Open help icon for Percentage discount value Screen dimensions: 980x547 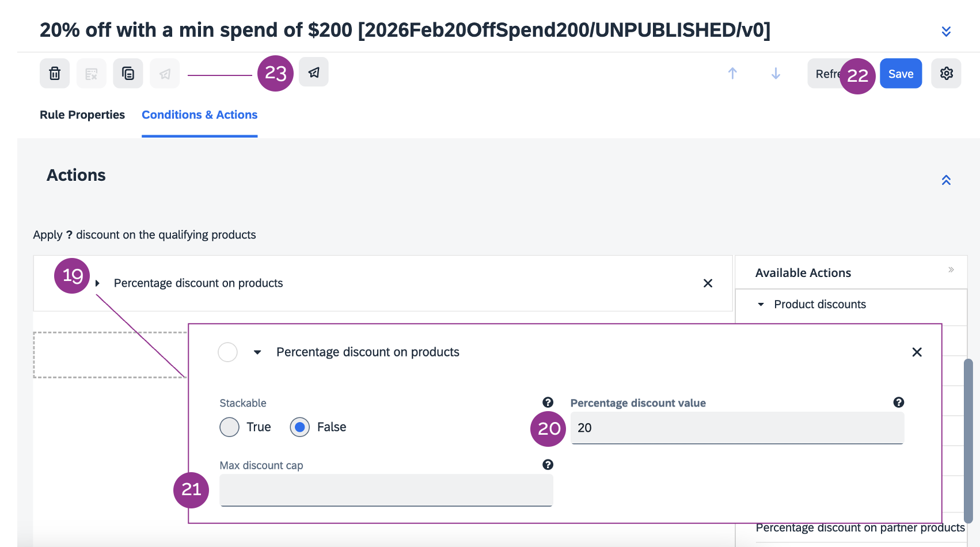tap(898, 402)
